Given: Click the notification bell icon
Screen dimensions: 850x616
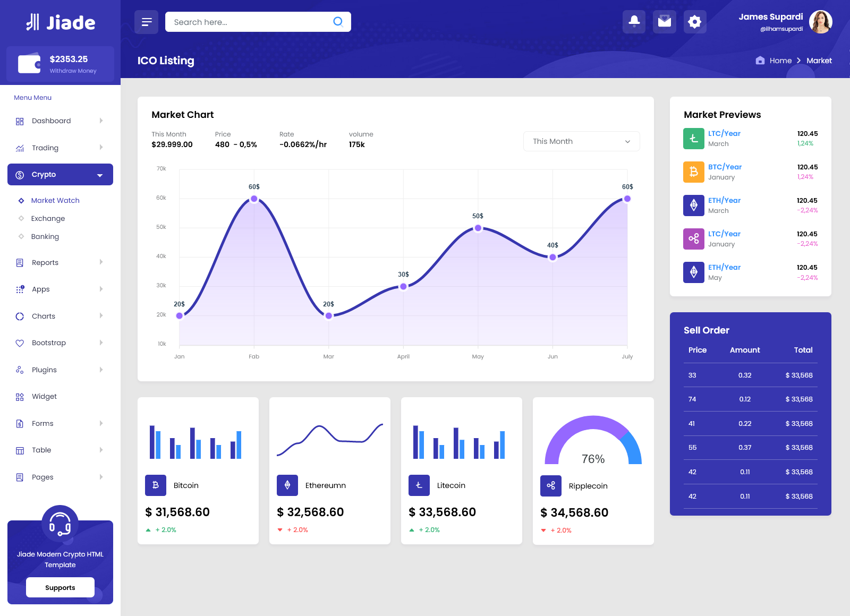Looking at the screenshot, I should [634, 22].
